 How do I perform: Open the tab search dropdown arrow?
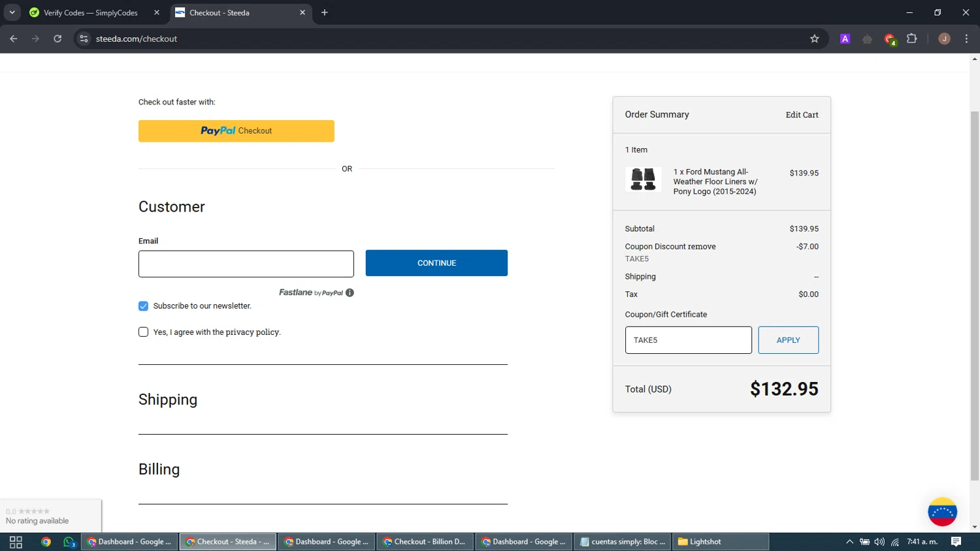12,12
